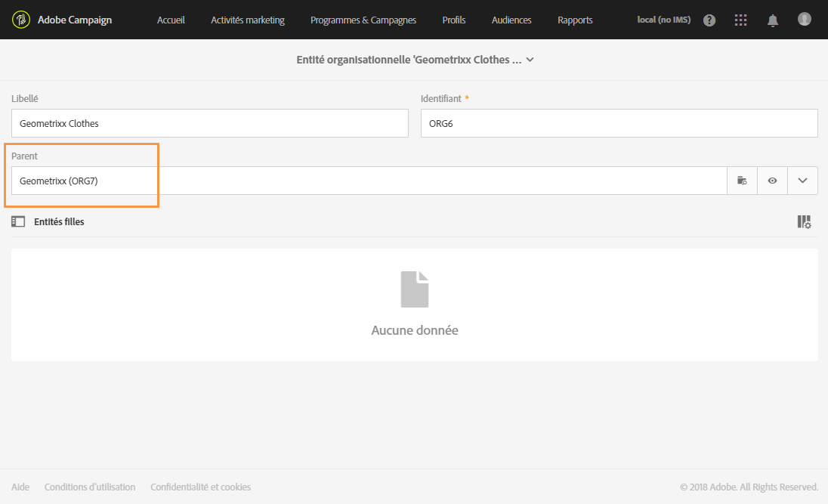Image resolution: width=828 pixels, height=504 pixels.
Task: Open the Profils menu
Action: [454, 20]
